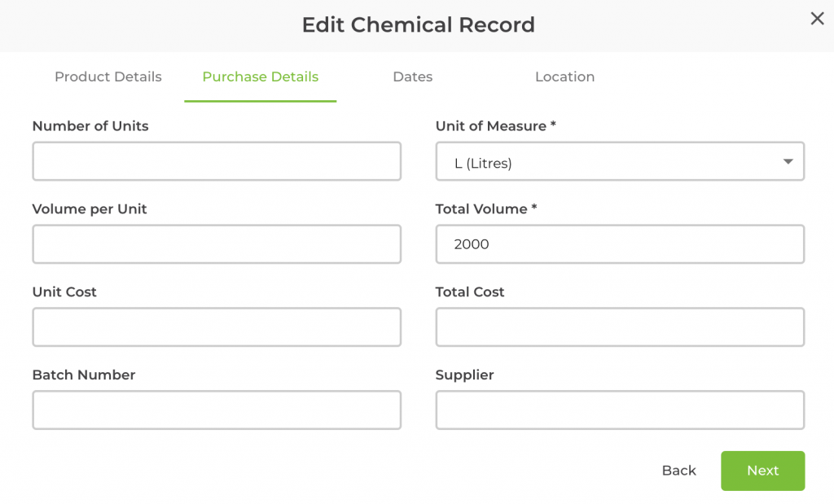This screenshot has height=504, width=834.
Task: Click the "Supplier" label text
Action: (464, 375)
